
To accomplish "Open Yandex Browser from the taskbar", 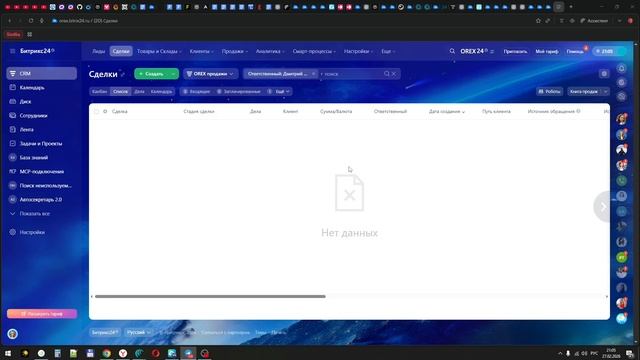I will point(123,353).
